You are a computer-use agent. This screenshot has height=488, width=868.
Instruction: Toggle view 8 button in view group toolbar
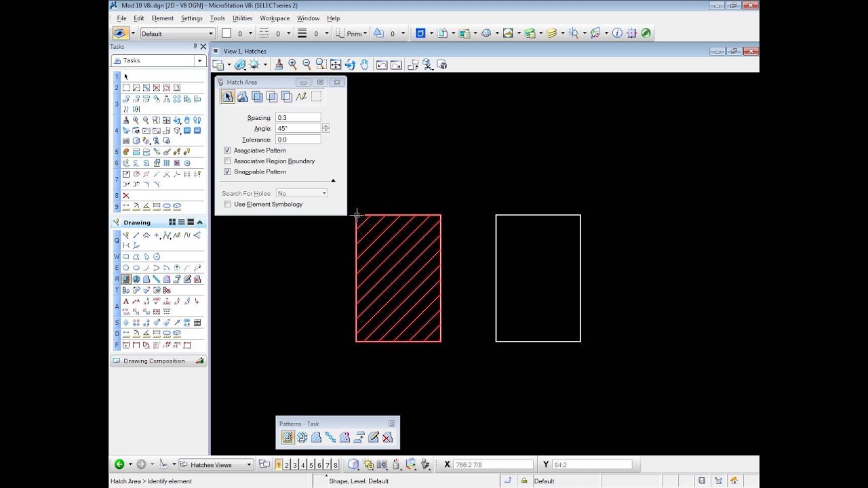pyautogui.click(x=335, y=464)
